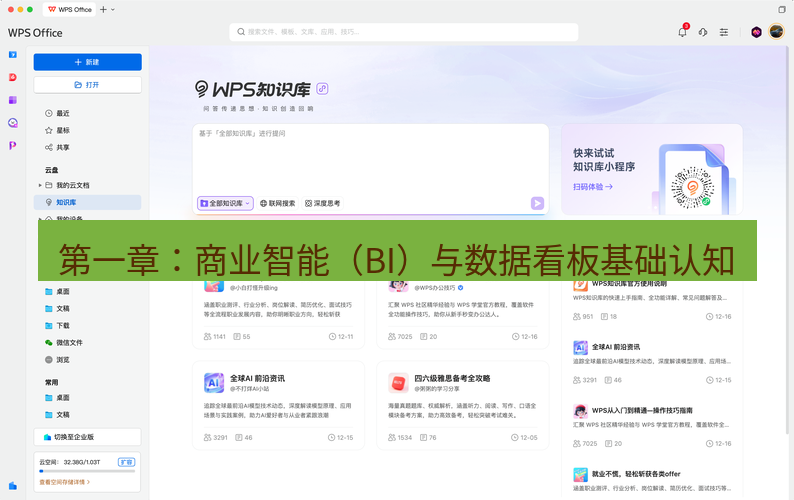Image resolution: width=794 pixels, height=500 pixels.
Task: Click the 扫码体验 link
Action: (x=592, y=187)
